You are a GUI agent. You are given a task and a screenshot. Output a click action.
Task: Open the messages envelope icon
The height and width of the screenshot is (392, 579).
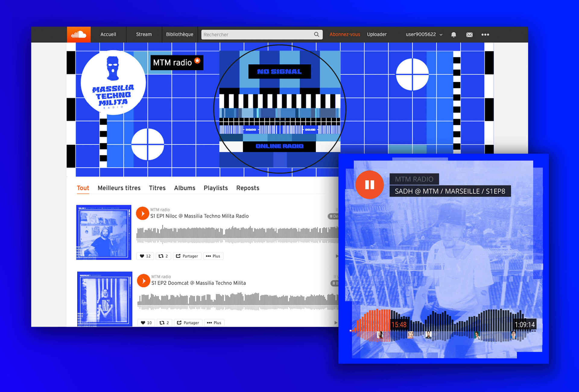469,35
